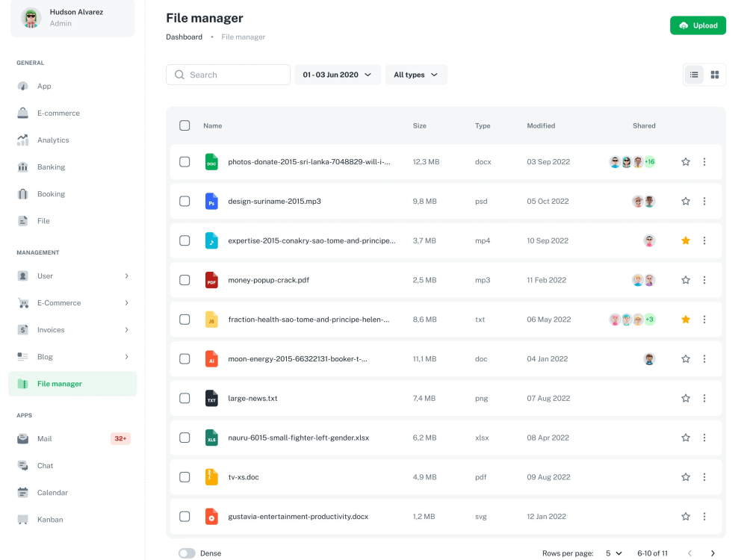Open Banking in the sidebar
Screen dimensions: 747x560
72,167
